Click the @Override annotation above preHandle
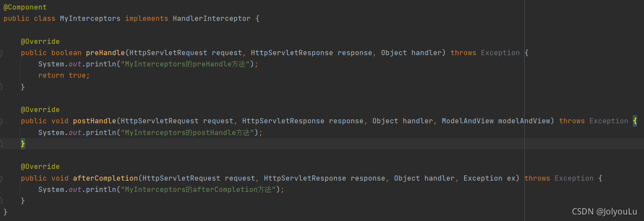 pos(40,42)
